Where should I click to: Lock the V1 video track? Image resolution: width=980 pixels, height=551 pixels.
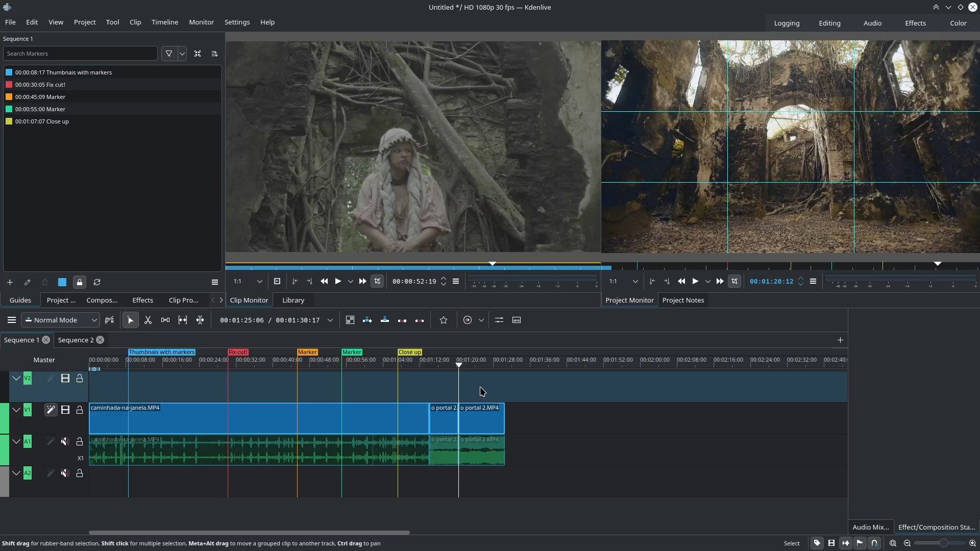[x=80, y=410]
